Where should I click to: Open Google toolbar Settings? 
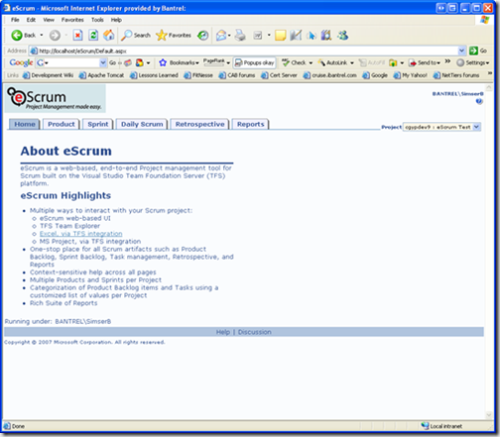[x=473, y=62]
